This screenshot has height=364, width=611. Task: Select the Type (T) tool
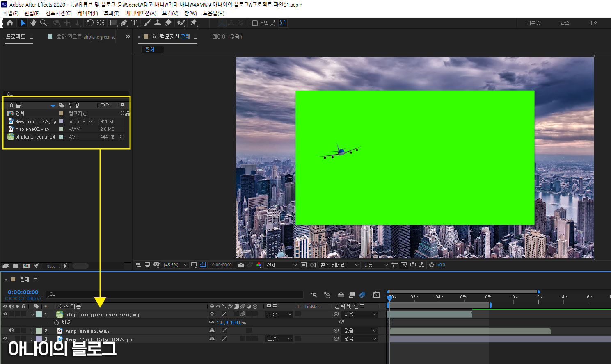coord(134,23)
